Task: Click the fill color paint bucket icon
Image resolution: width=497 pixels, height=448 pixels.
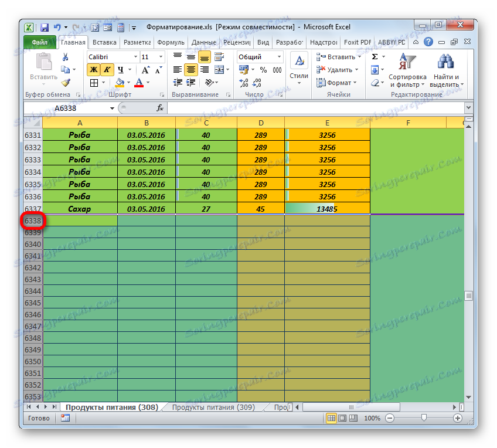Action: click(x=120, y=83)
